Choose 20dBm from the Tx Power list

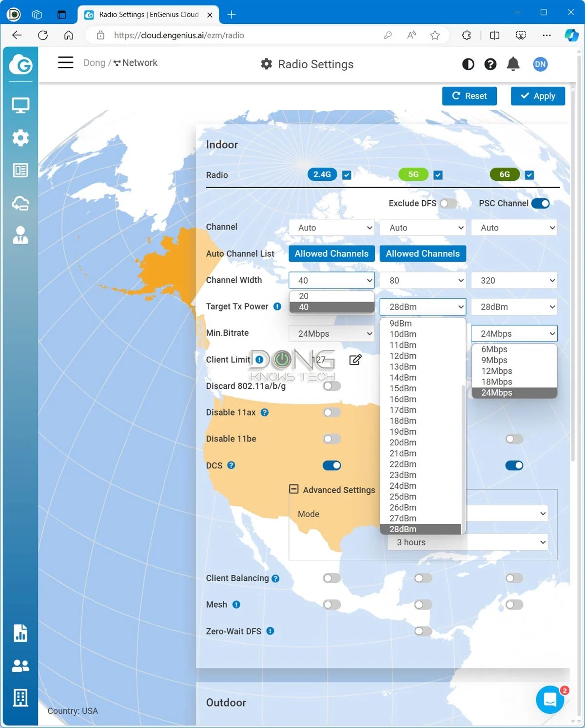tap(421, 442)
